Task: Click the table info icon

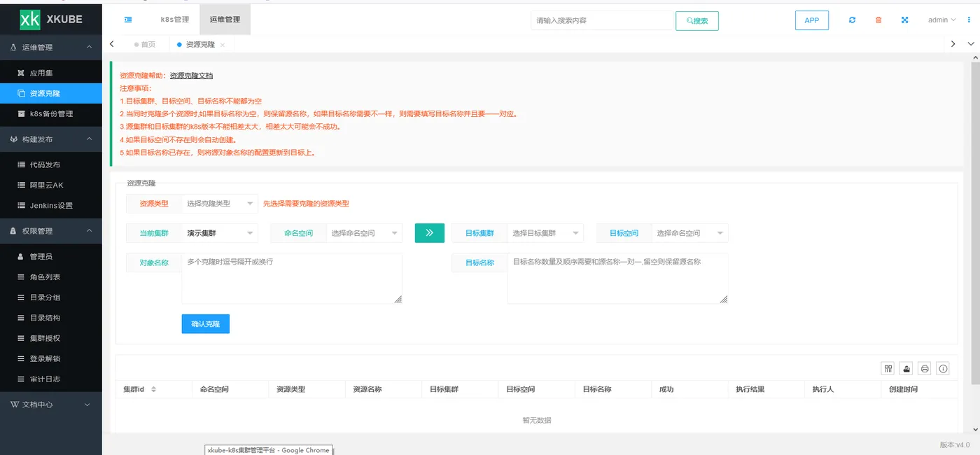Action: coord(943,368)
